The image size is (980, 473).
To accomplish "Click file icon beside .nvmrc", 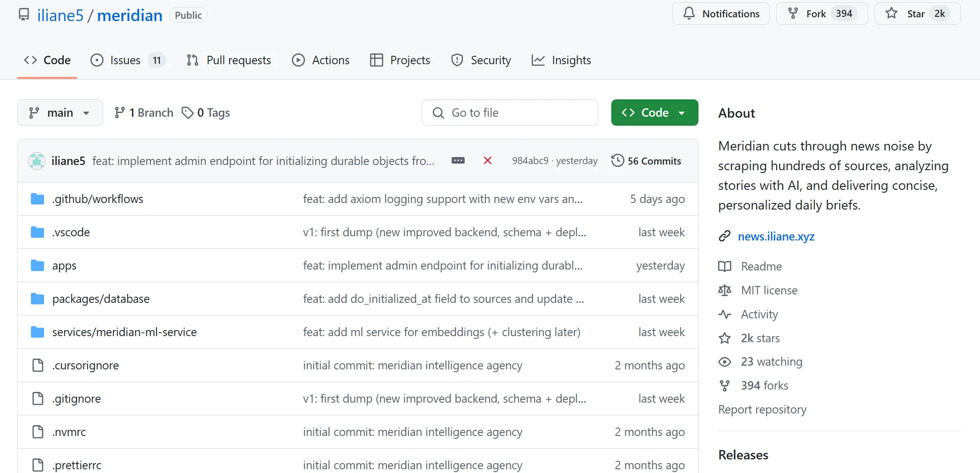I will pyautogui.click(x=37, y=432).
